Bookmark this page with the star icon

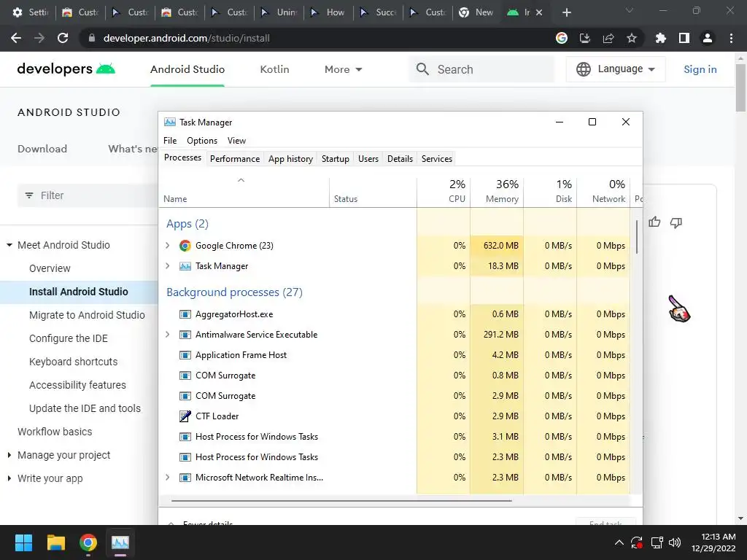tap(632, 38)
